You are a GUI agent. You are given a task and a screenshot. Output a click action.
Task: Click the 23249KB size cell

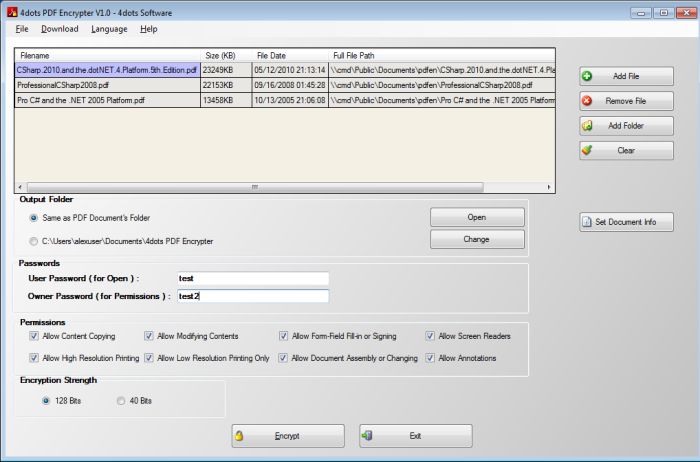226,70
